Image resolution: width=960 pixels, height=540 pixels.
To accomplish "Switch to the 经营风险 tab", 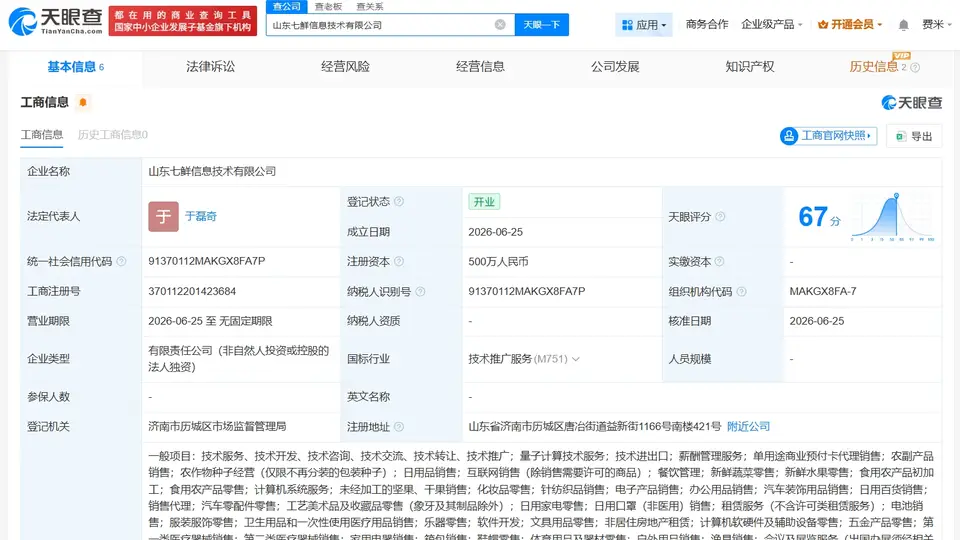I will click(x=345, y=67).
